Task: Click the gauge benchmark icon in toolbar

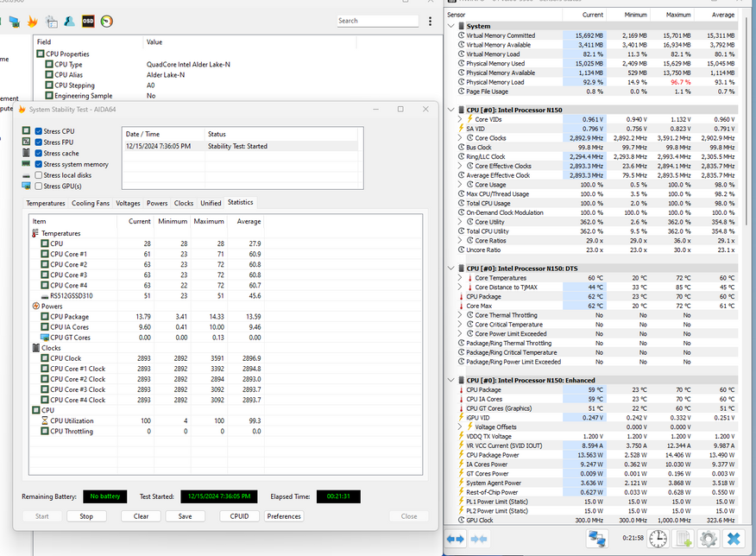Action: tap(107, 21)
